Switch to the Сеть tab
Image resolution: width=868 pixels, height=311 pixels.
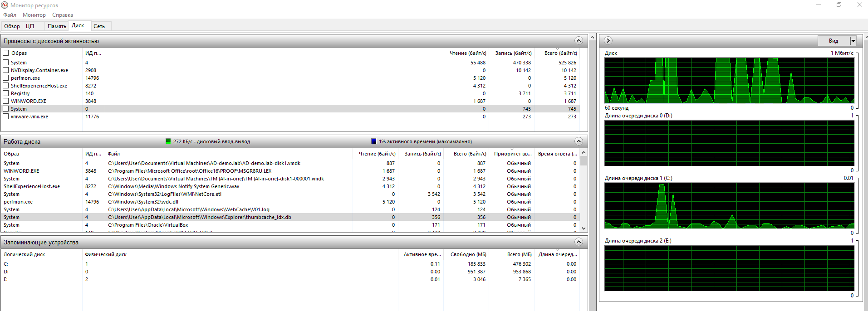[x=99, y=26]
